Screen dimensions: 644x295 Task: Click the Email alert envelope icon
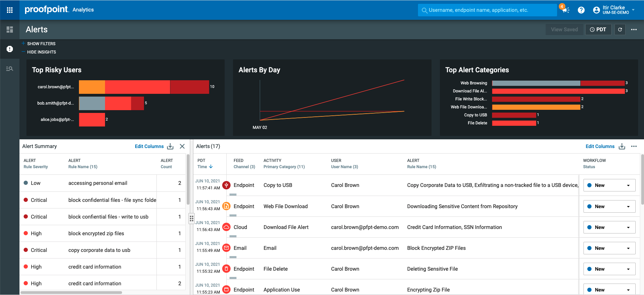click(226, 248)
